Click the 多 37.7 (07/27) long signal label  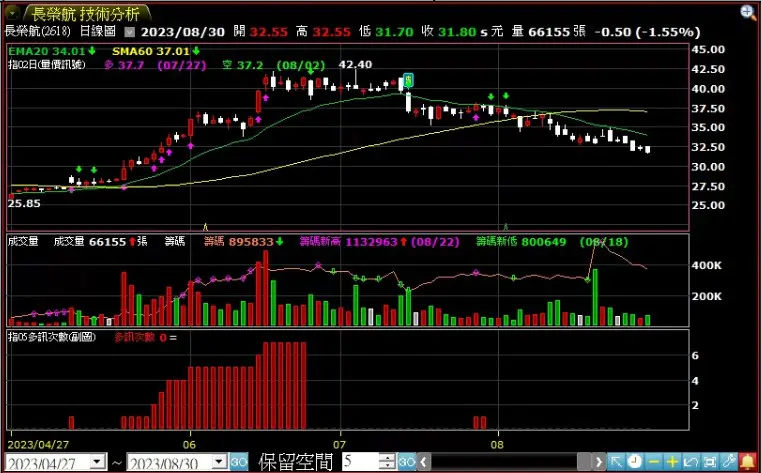tap(155, 65)
